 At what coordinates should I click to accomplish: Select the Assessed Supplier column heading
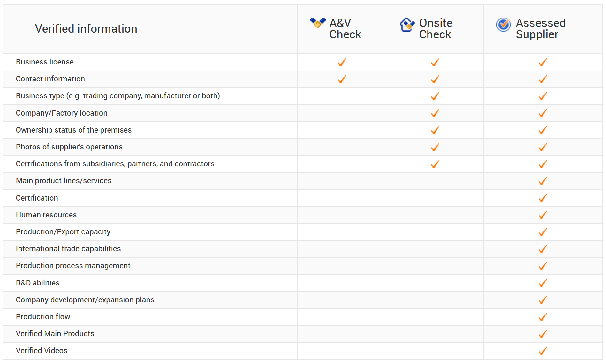(x=541, y=29)
